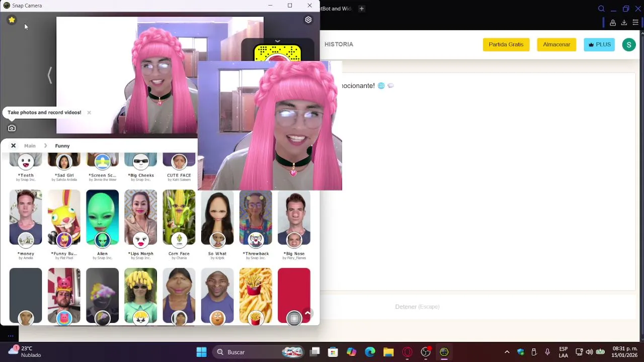Screen dimensions: 644x362
Task: Open Opera browser from taskbar
Action: coord(407,352)
